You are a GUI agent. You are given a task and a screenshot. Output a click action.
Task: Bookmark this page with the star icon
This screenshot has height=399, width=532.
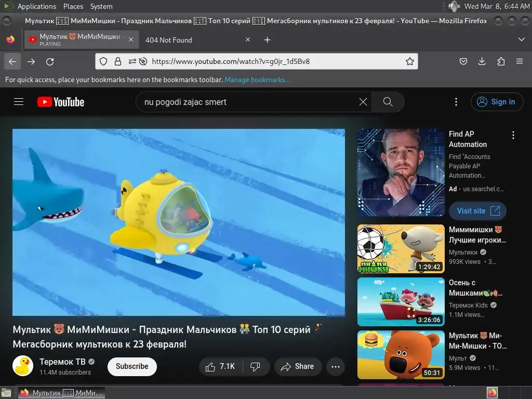coord(409,61)
